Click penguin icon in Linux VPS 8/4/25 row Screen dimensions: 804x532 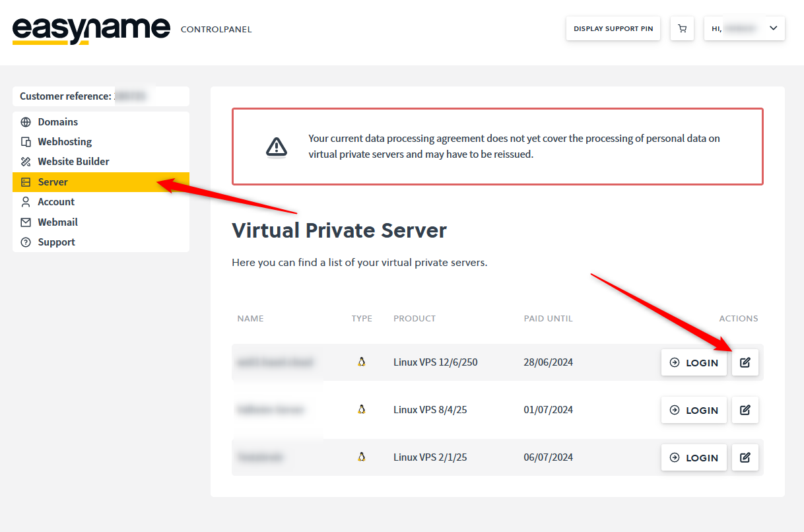[x=362, y=409]
